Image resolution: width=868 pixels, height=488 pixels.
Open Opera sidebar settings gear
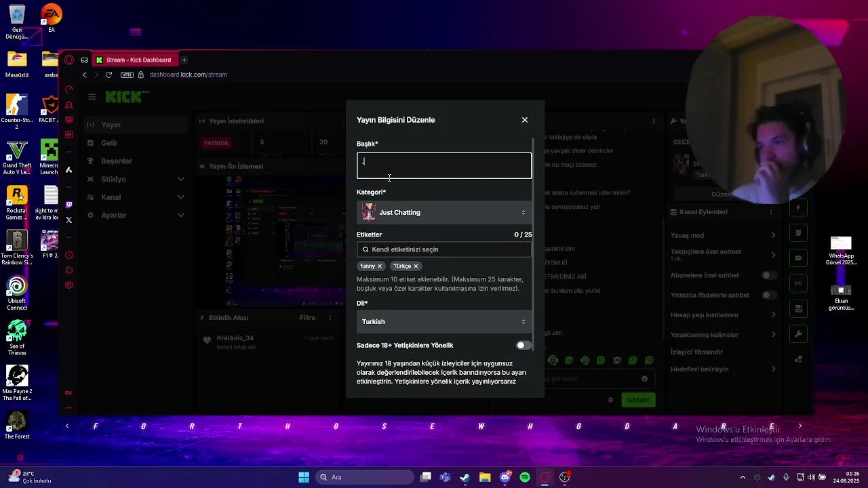(69, 285)
